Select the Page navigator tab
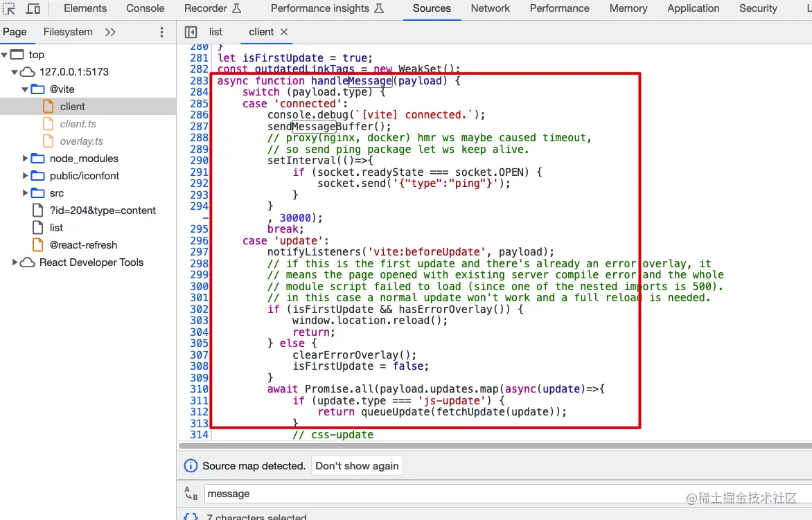Image resolution: width=812 pixels, height=520 pixels. (15, 32)
